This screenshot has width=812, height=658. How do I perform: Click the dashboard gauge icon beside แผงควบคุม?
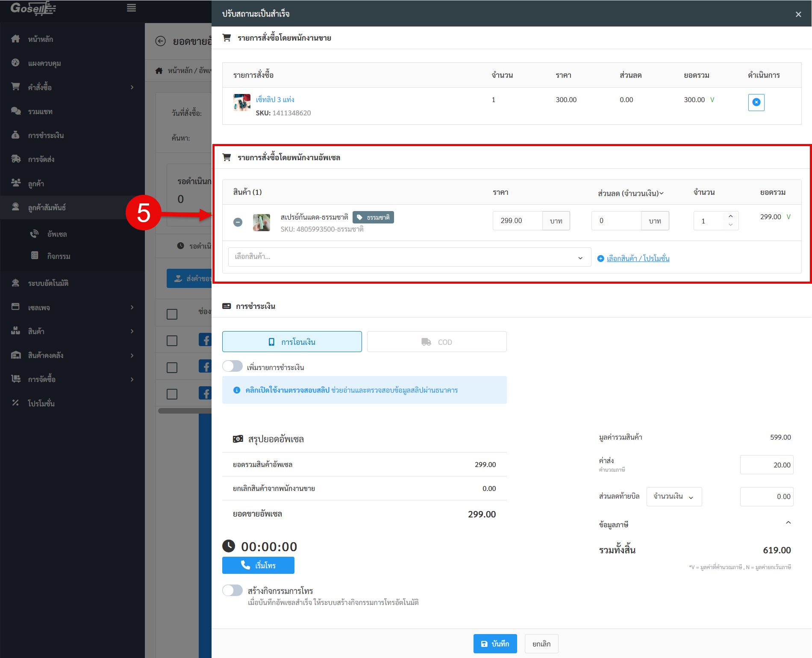coord(15,63)
